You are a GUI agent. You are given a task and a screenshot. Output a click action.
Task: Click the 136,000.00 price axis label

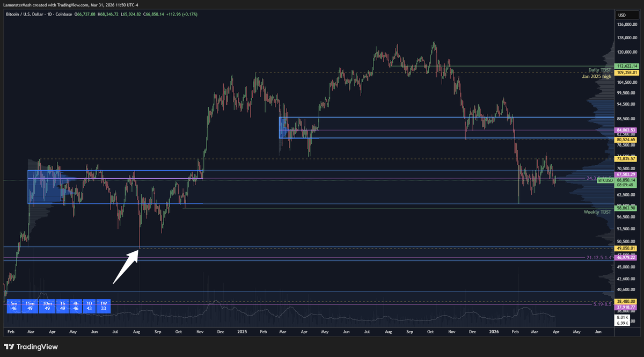[x=628, y=25]
